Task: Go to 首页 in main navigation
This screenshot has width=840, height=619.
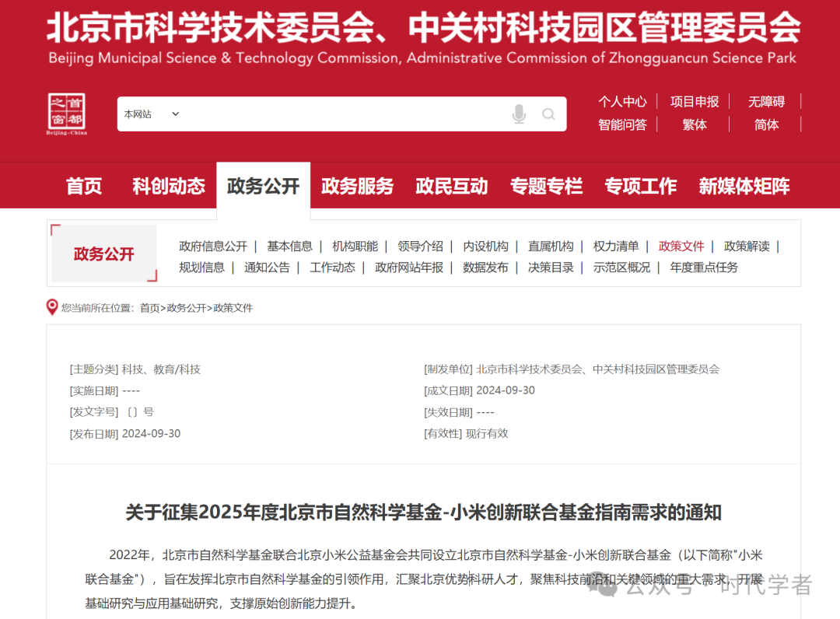Action: 83,186
